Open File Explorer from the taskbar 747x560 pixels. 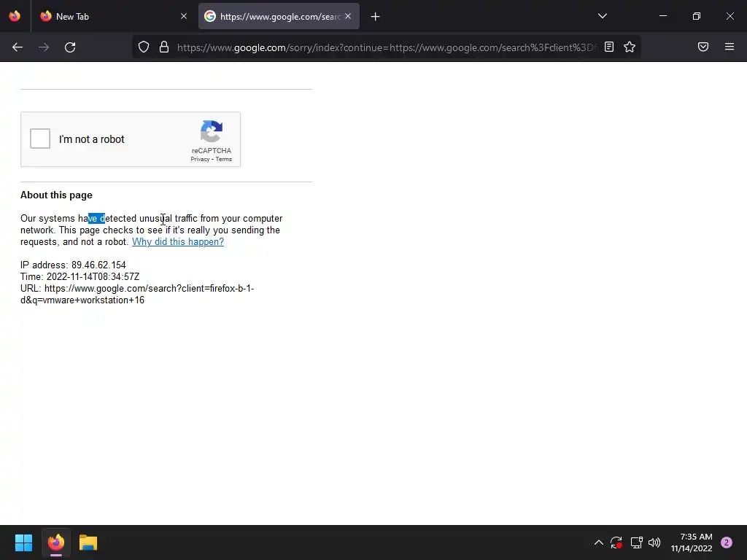pos(88,542)
